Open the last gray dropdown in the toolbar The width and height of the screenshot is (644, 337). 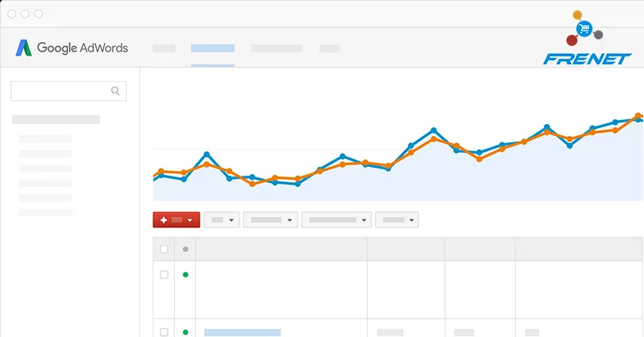pyautogui.click(x=397, y=219)
